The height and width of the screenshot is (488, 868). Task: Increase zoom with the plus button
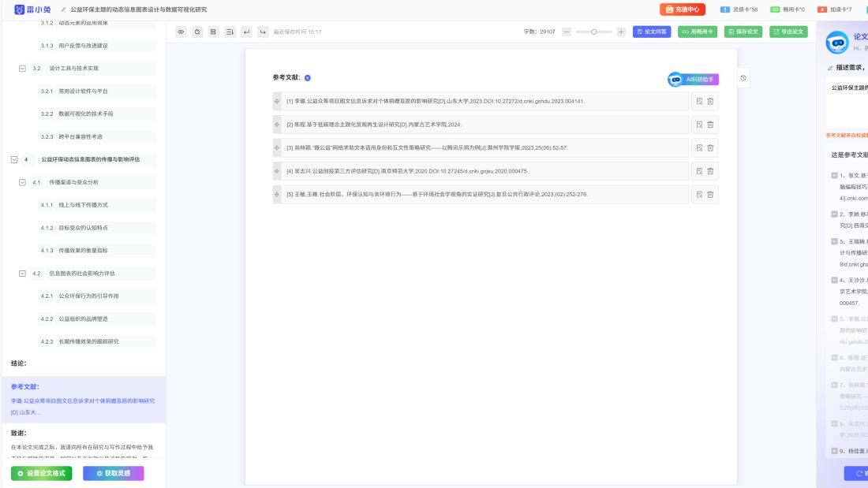(621, 32)
